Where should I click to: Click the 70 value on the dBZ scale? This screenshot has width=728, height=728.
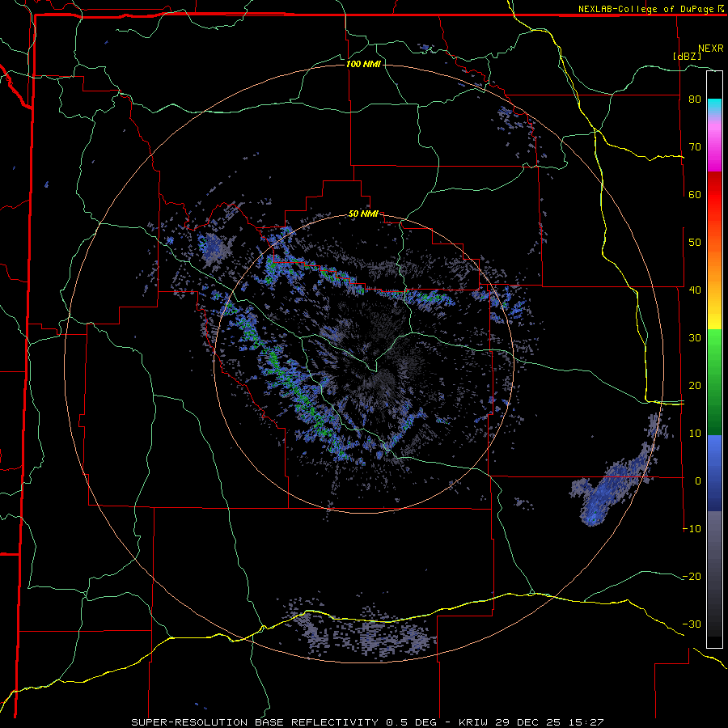(695, 147)
